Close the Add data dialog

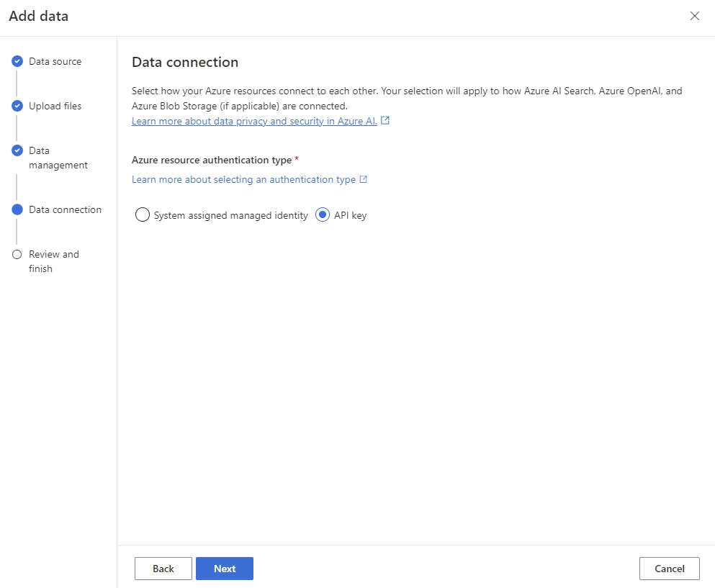click(x=694, y=16)
